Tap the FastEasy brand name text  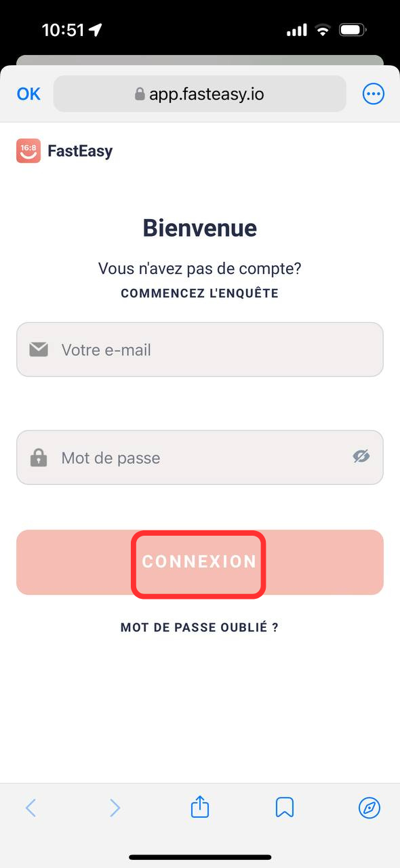(x=80, y=151)
